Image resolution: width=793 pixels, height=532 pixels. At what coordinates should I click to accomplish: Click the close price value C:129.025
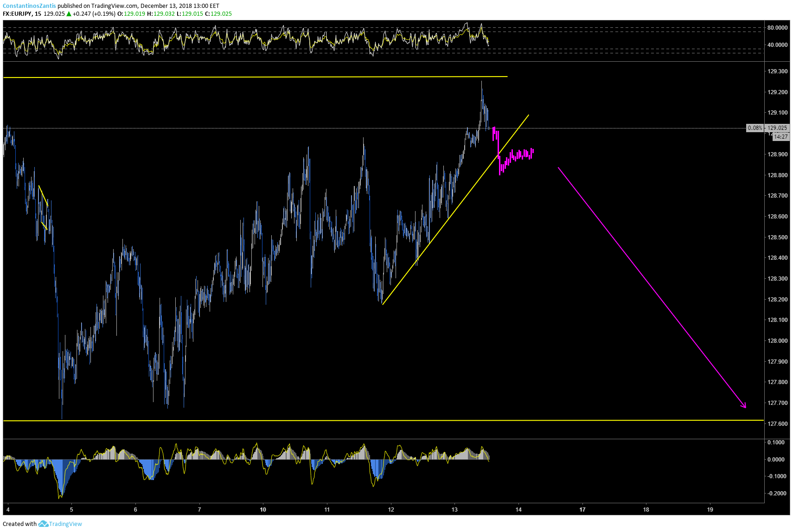point(218,14)
